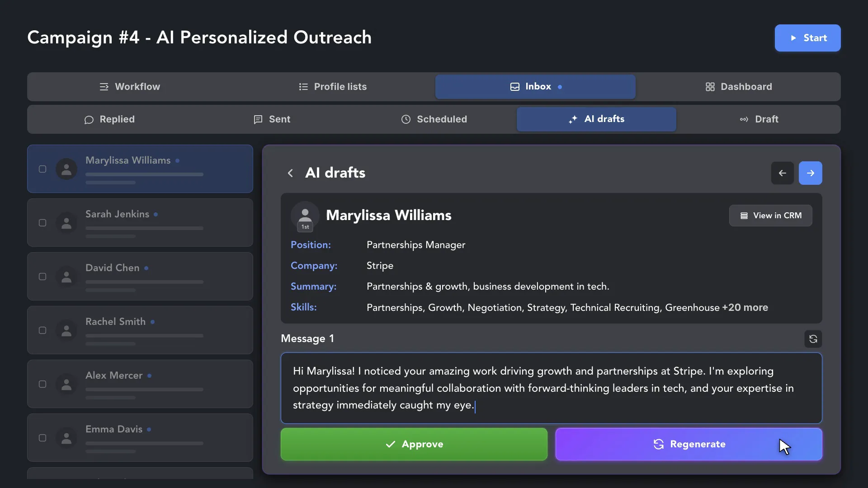The width and height of the screenshot is (868, 488).
Task: Show the Replied messages tab
Action: pos(109,119)
